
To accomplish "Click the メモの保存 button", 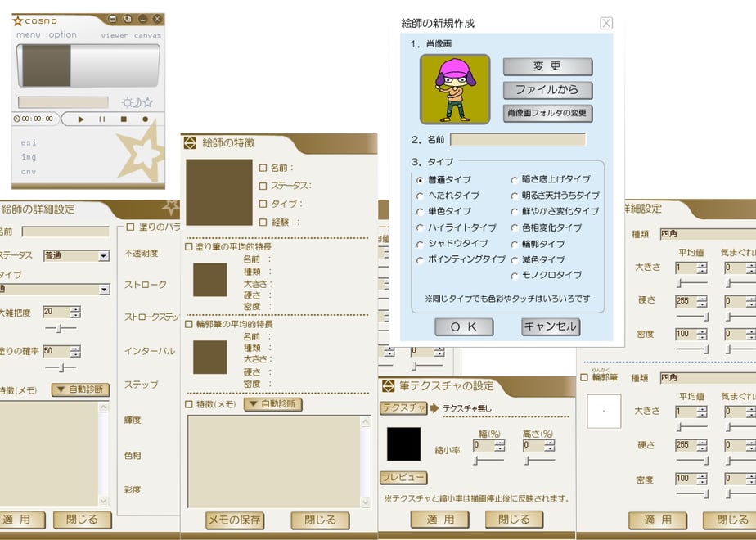I will click(x=235, y=520).
